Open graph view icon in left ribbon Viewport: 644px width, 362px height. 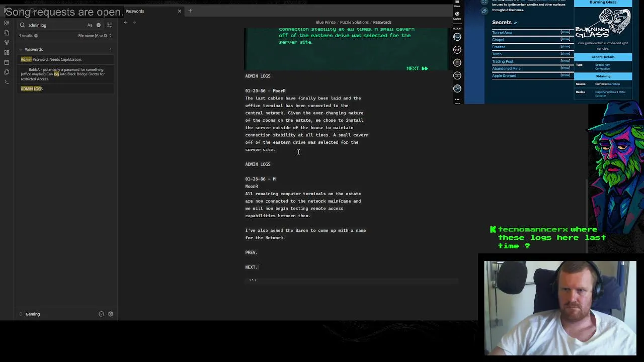click(7, 43)
